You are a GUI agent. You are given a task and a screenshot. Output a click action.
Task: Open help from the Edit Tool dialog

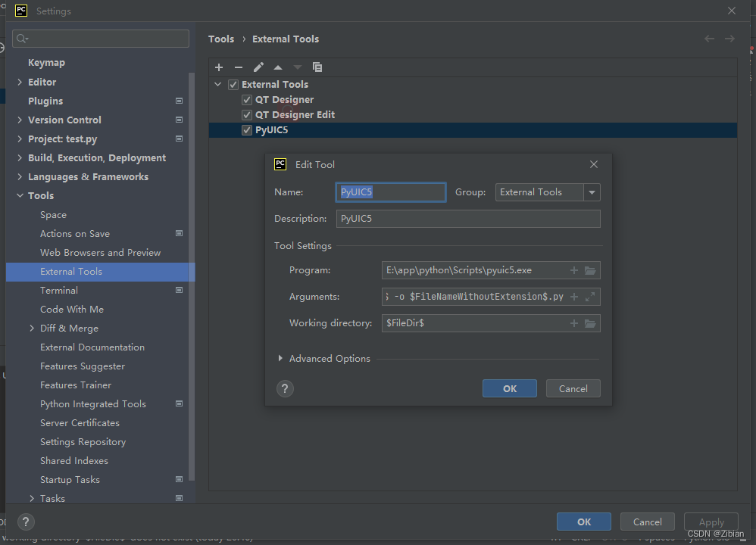[285, 388]
